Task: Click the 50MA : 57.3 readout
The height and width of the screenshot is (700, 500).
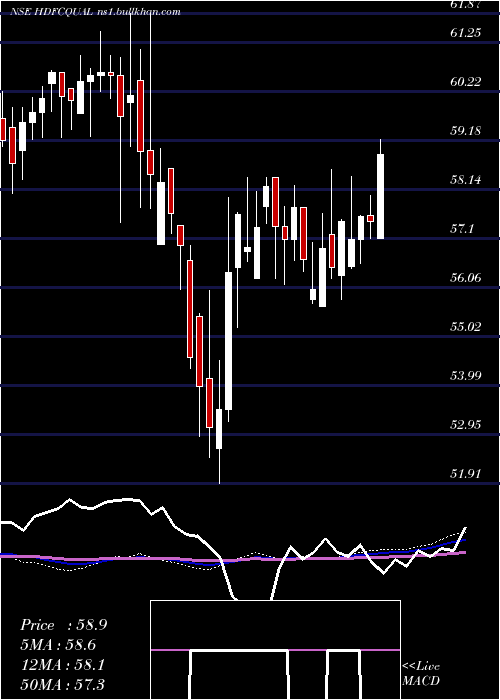Action: point(63,684)
